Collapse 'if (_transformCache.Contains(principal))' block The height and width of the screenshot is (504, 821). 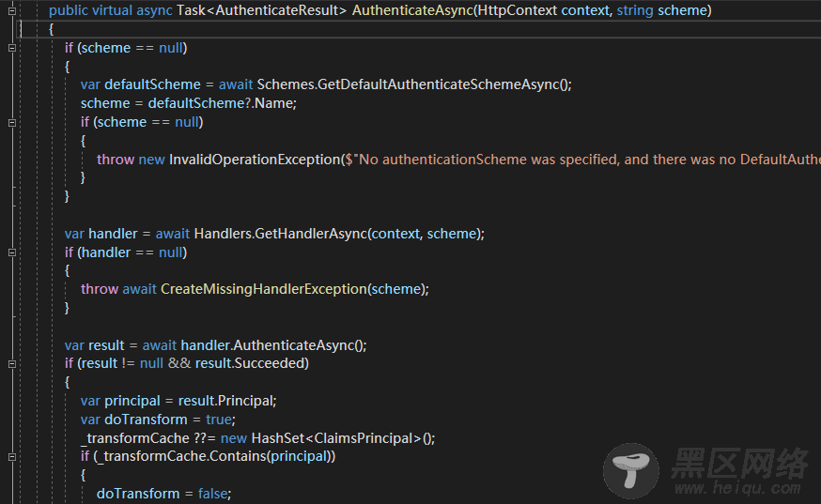coord(12,457)
